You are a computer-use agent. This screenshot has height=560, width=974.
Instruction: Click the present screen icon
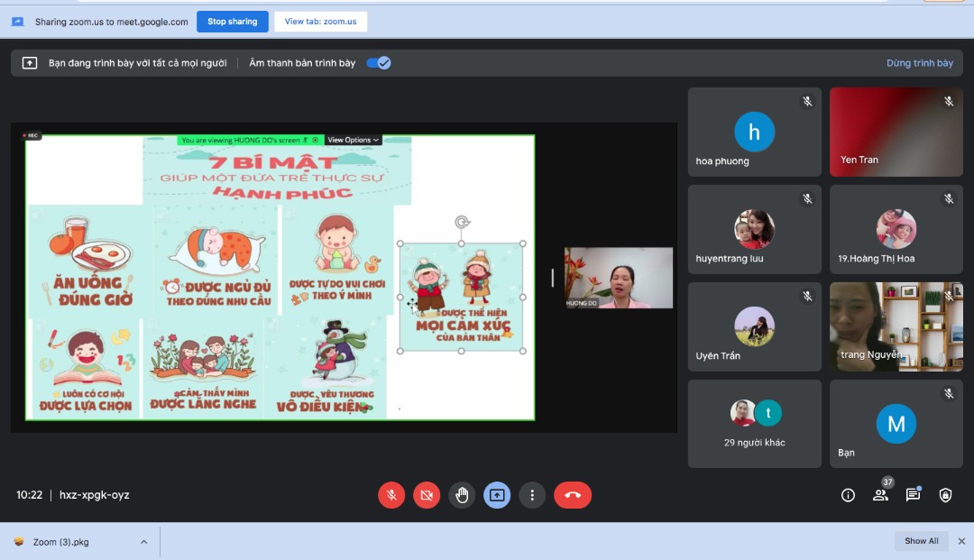click(497, 495)
